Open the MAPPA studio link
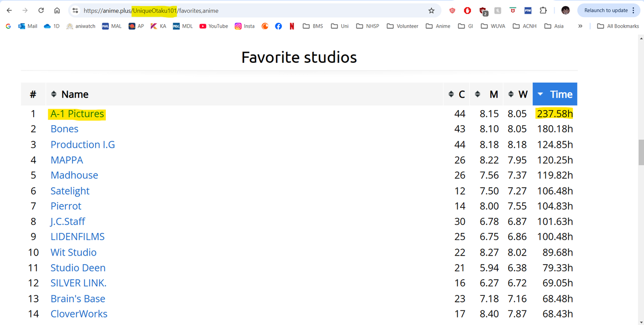 (66, 160)
